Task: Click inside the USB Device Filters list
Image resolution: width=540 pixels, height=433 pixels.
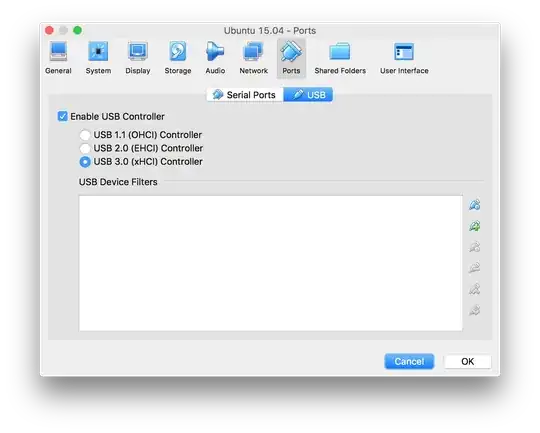Action: coord(271,263)
